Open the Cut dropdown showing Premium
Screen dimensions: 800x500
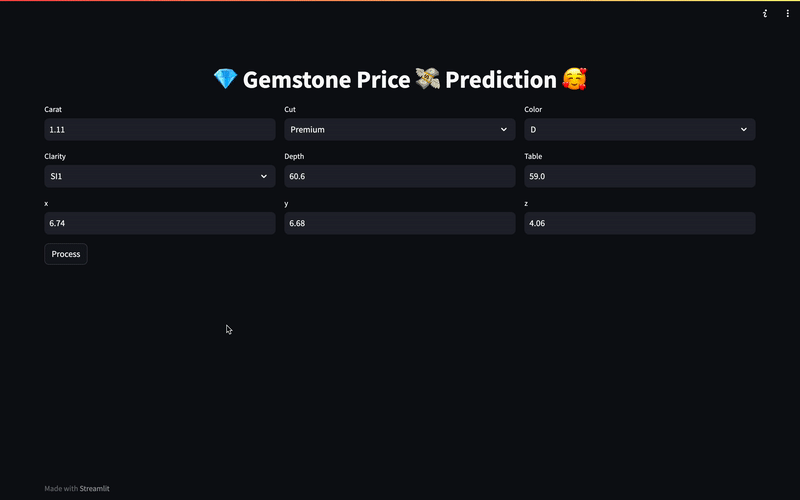(x=399, y=130)
